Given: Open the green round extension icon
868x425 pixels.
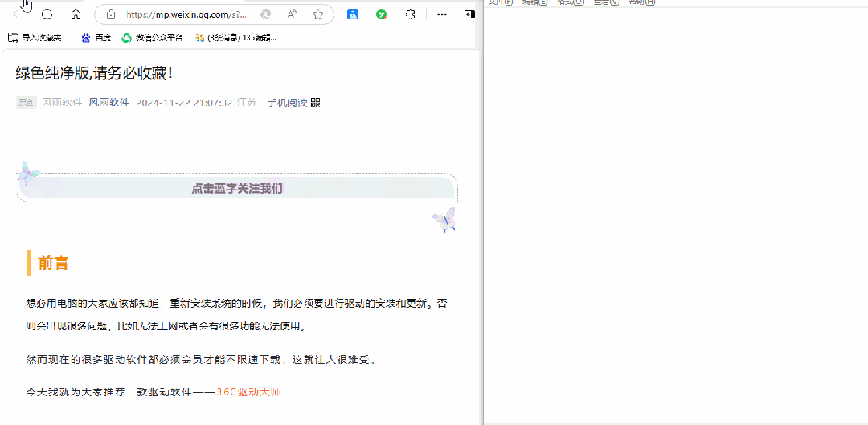Looking at the screenshot, I should (x=382, y=14).
